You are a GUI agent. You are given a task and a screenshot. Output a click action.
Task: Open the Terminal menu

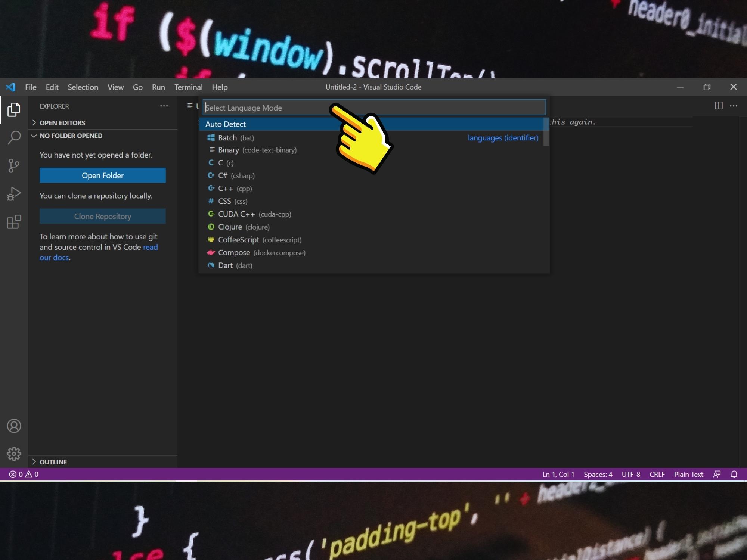(x=188, y=87)
